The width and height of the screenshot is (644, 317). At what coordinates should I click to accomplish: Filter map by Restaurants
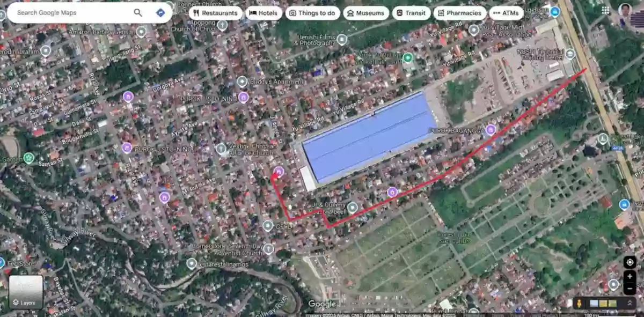point(216,13)
